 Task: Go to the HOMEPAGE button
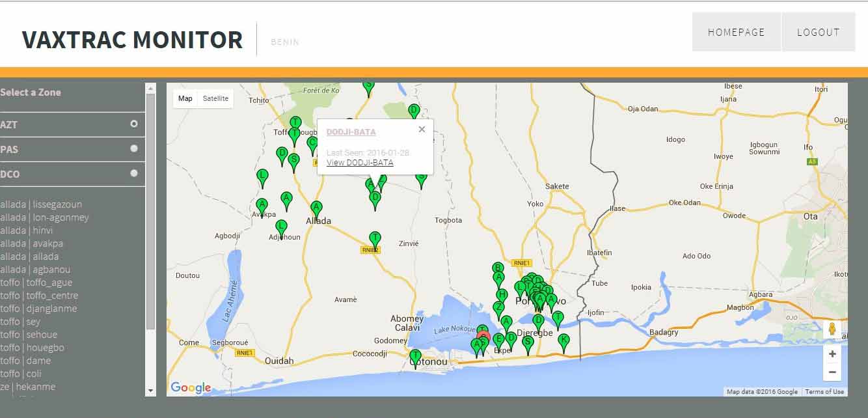point(736,32)
